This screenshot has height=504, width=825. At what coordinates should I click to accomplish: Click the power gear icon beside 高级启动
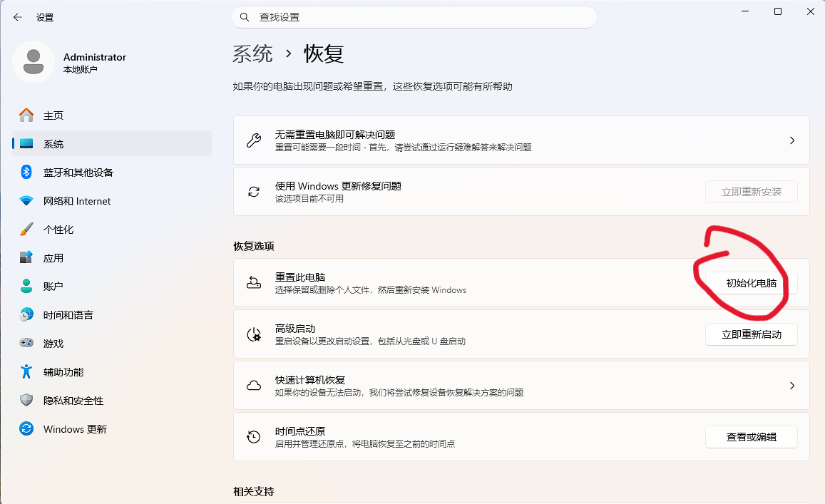[254, 334]
